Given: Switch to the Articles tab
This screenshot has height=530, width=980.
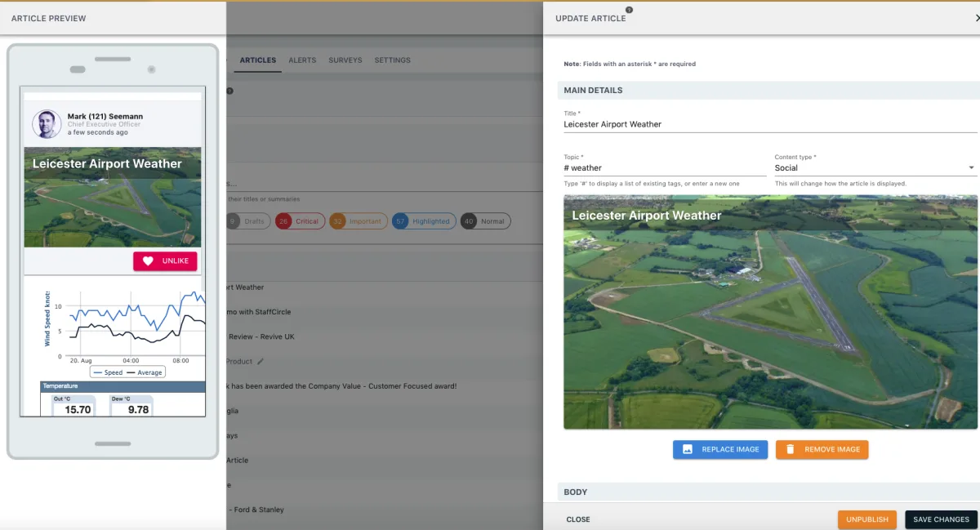Looking at the screenshot, I should 258,60.
